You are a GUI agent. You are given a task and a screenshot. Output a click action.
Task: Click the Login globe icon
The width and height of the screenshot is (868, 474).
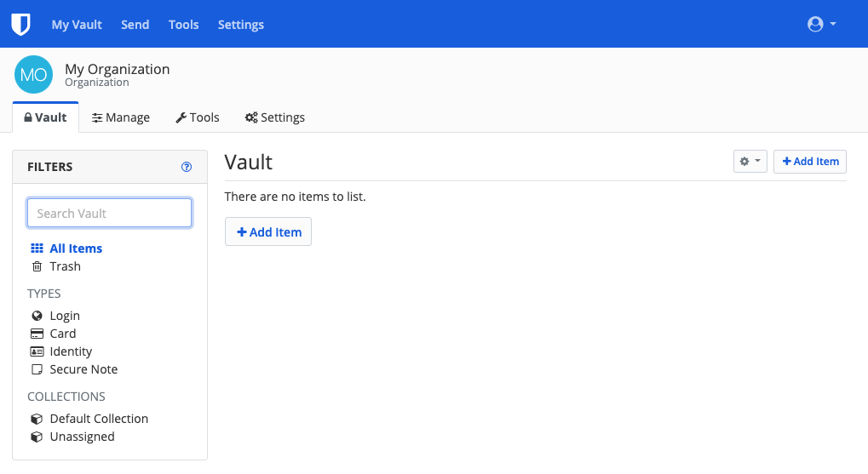pos(37,316)
